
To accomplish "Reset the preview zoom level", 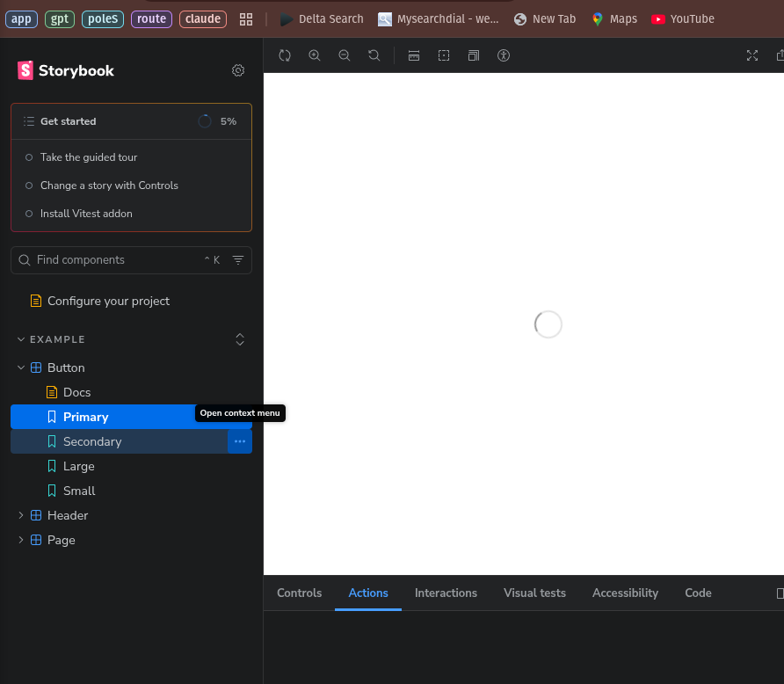I will coord(374,55).
